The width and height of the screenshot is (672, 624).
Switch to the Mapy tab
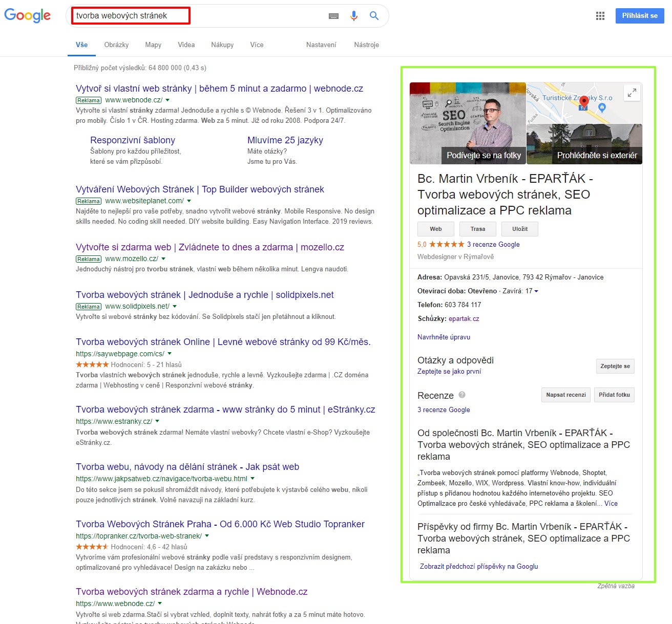[x=153, y=45]
